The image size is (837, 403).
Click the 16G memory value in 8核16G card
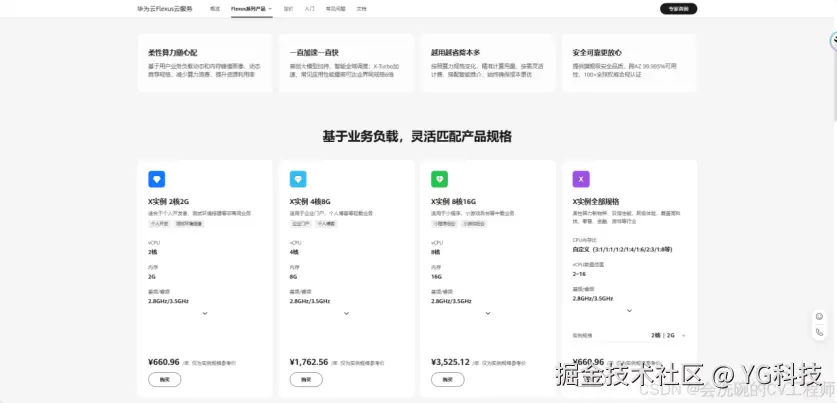tap(436, 277)
